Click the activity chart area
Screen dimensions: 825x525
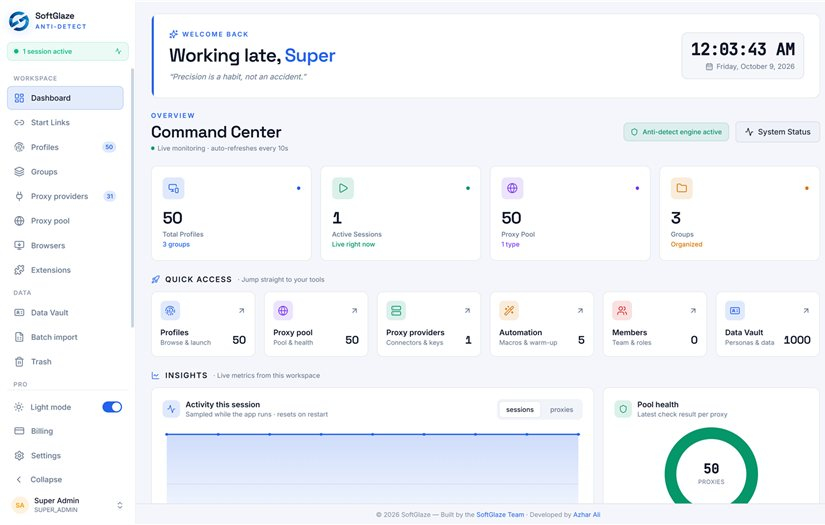373,468
